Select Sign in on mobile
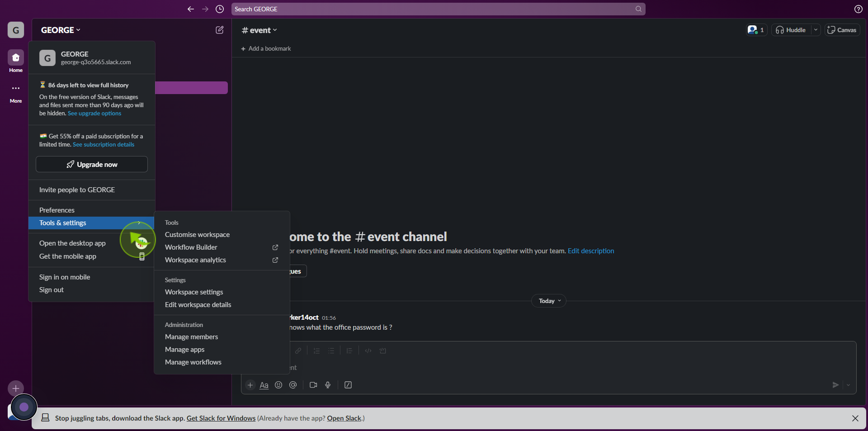Viewport: 868px width, 431px height. click(x=91, y=277)
